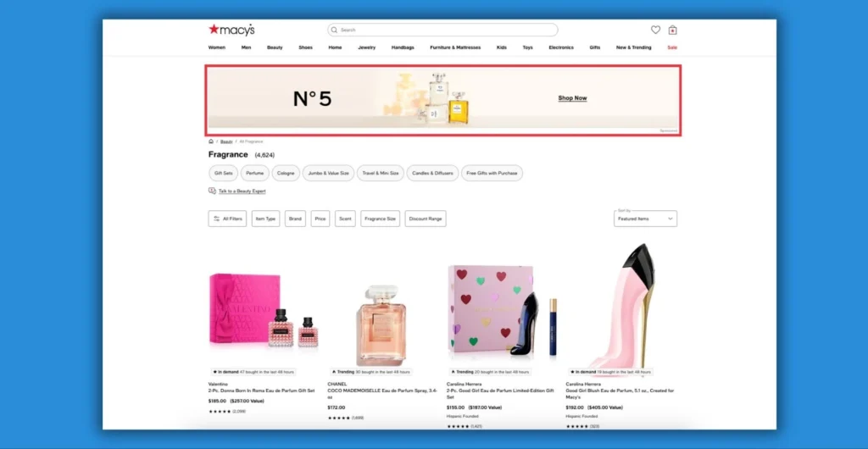This screenshot has width=868, height=449.
Task: Click 2-Pc. Donna Born In Roma title
Action: (x=261, y=391)
